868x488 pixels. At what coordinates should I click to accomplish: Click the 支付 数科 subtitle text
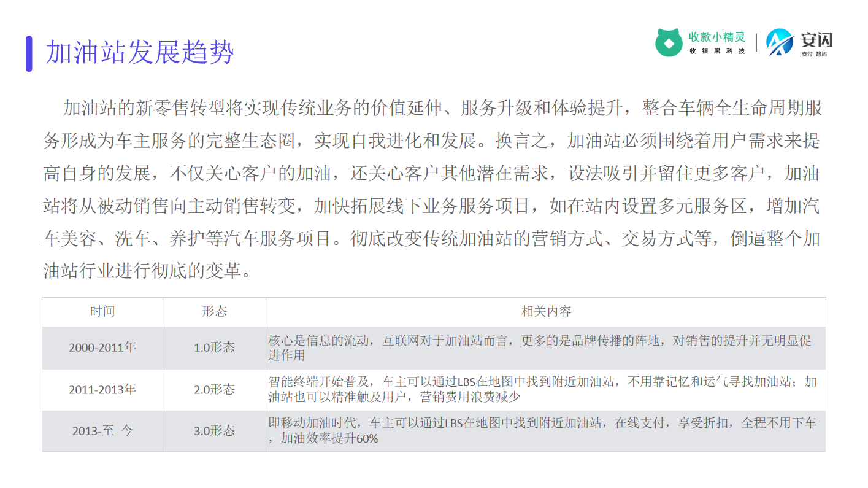tap(814, 54)
